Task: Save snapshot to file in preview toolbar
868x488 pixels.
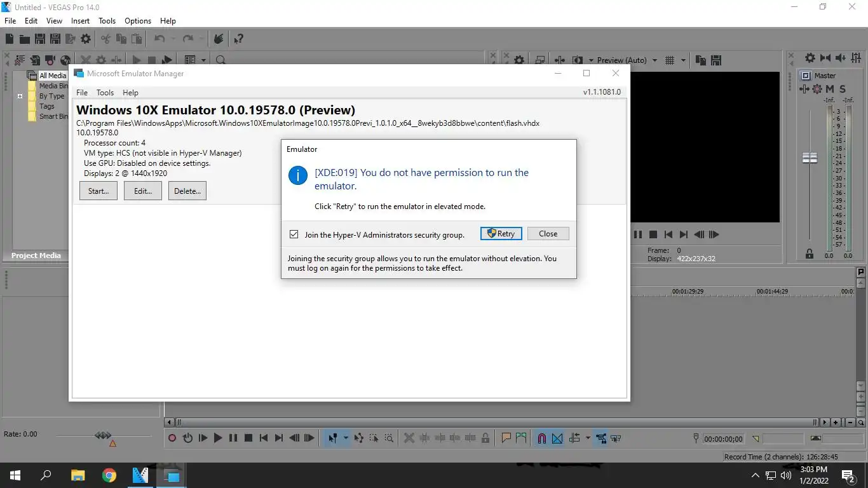Action: (716, 60)
